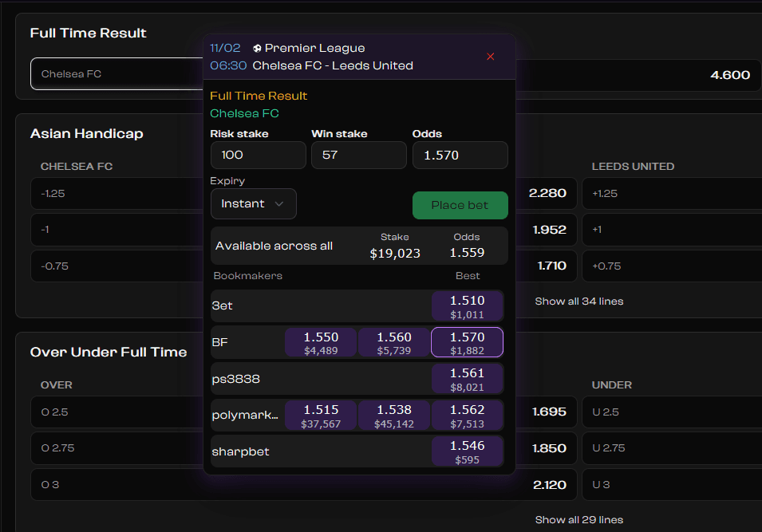Select Leeds United +0.75 handicap
Screen dimensions: 762x532
tap(672, 266)
